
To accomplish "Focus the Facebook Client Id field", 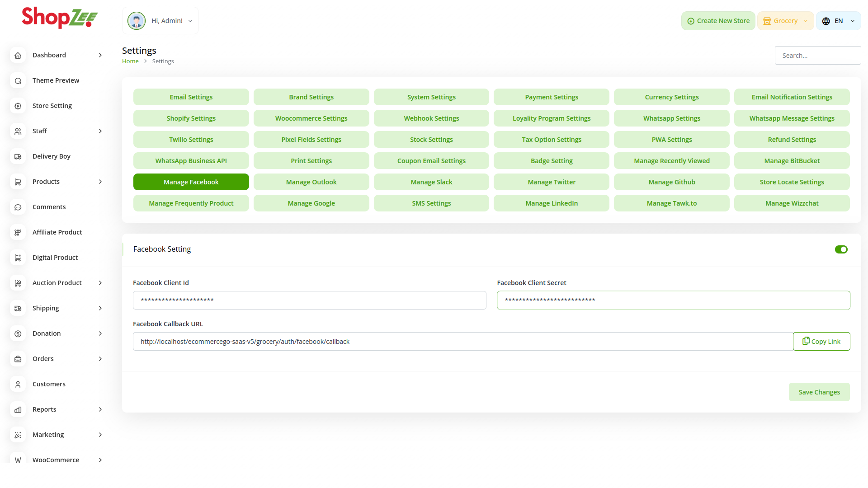I will (x=309, y=300).
